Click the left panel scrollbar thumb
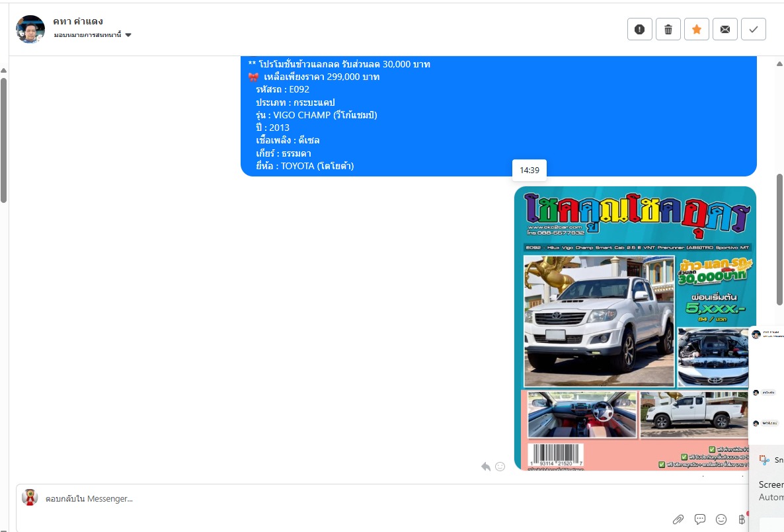 click(x=3, y=140)
